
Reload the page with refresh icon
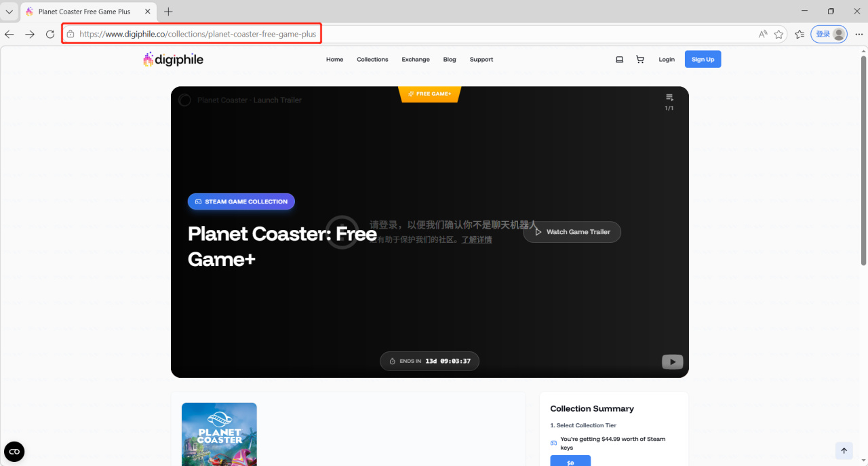[50, 34]
